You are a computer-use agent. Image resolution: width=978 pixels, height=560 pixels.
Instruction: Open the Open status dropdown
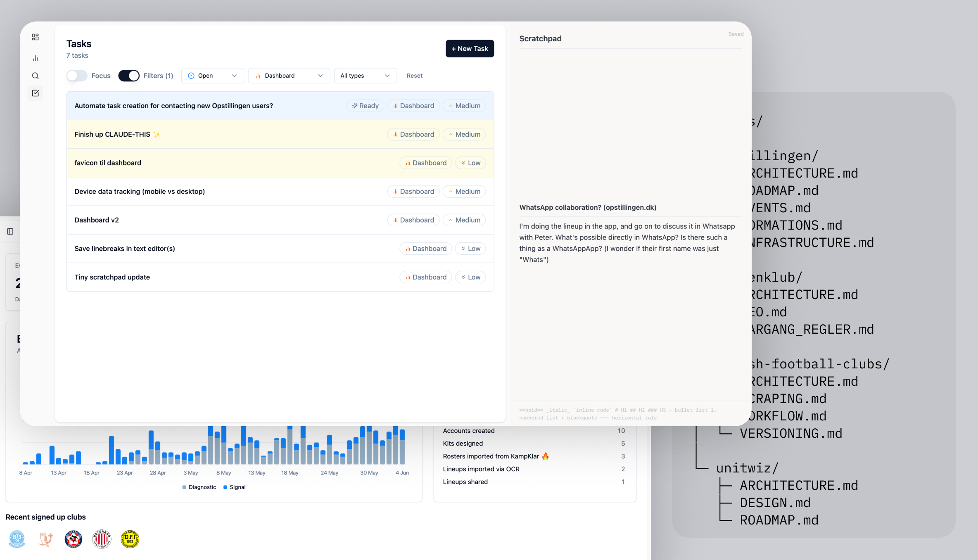tap(212, 76)
